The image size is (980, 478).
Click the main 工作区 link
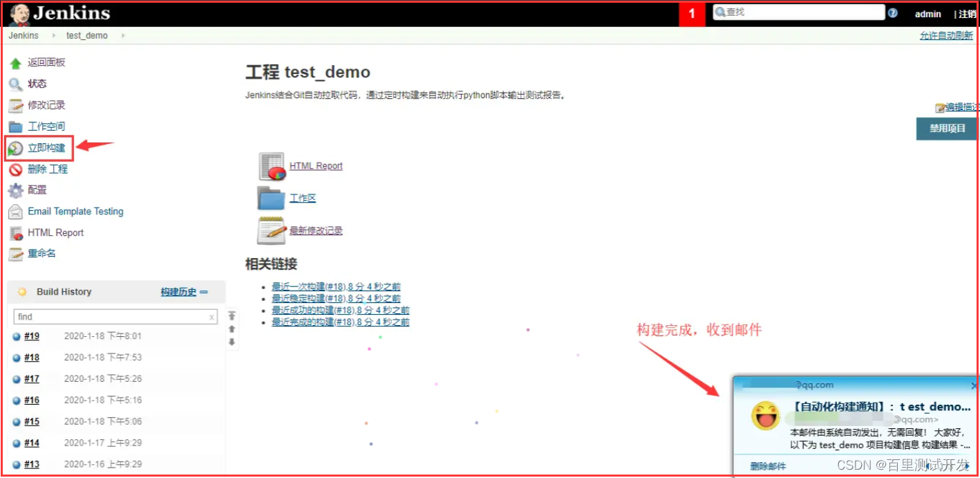(303, 198)
